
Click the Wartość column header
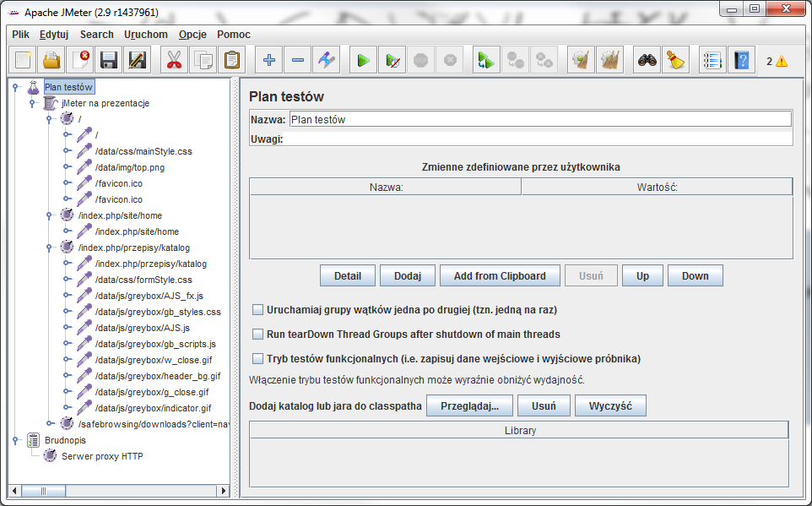(657, 188)
